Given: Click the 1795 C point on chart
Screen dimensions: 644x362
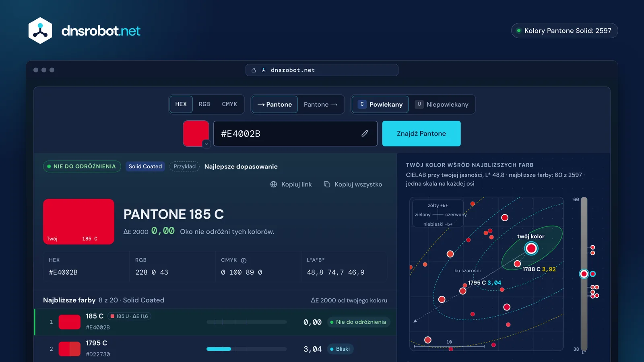Looking at the screenshot, I should pos(463,291).
